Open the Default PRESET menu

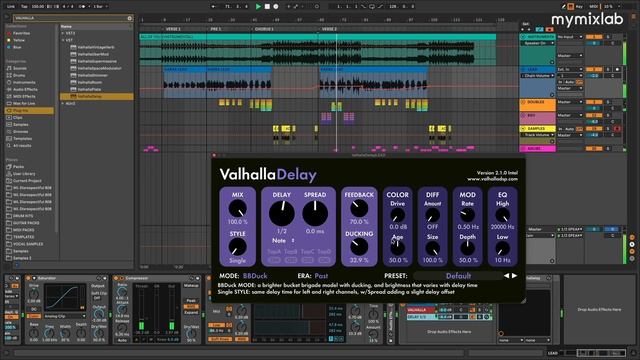point(458,276)
